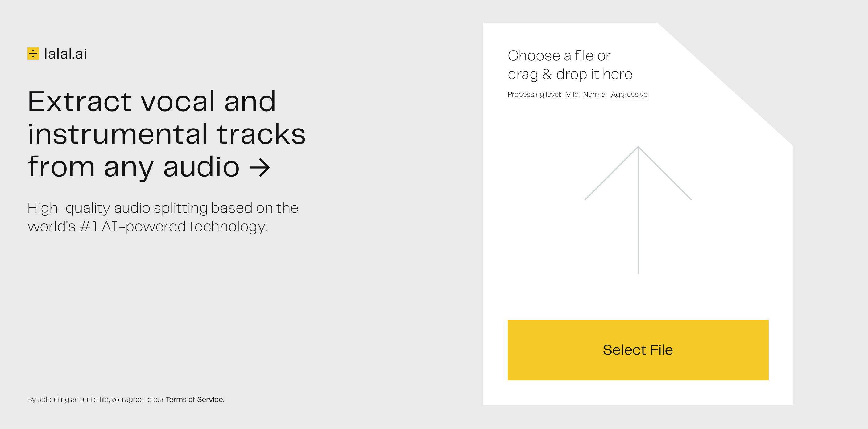Screen dimensions: 868x429
Task: Choose the Normal processing level
Action: (x=594, y=95)
